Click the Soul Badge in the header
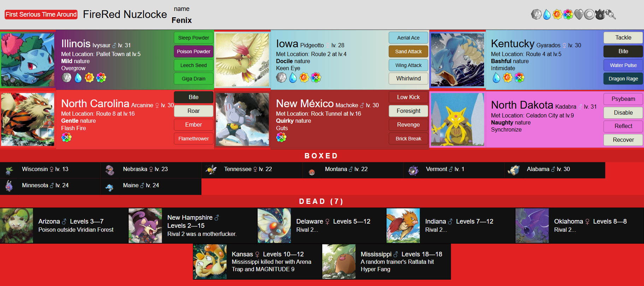 coord(579,14)
